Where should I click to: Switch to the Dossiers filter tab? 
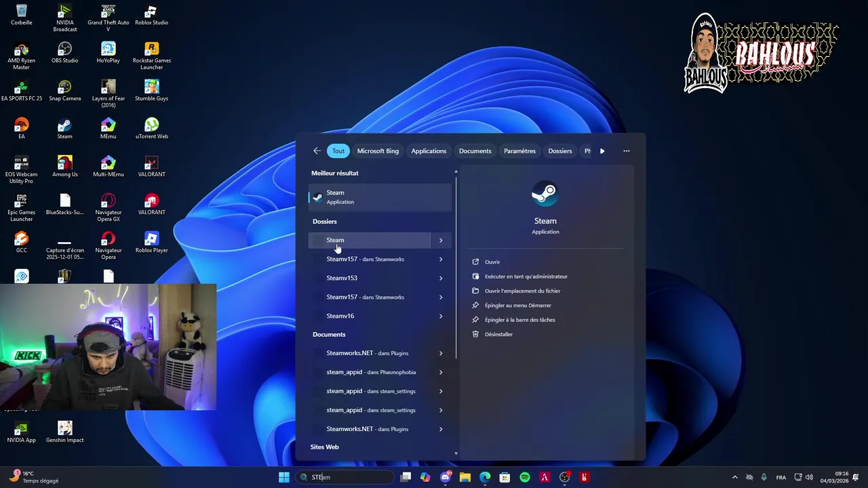point(560,151)
